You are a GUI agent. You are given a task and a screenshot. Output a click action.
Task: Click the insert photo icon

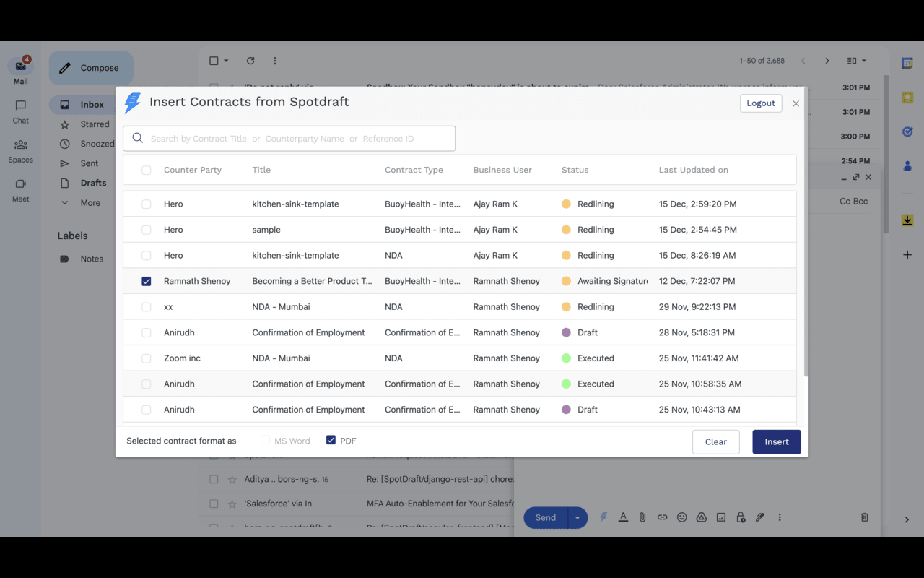(720, 517)
